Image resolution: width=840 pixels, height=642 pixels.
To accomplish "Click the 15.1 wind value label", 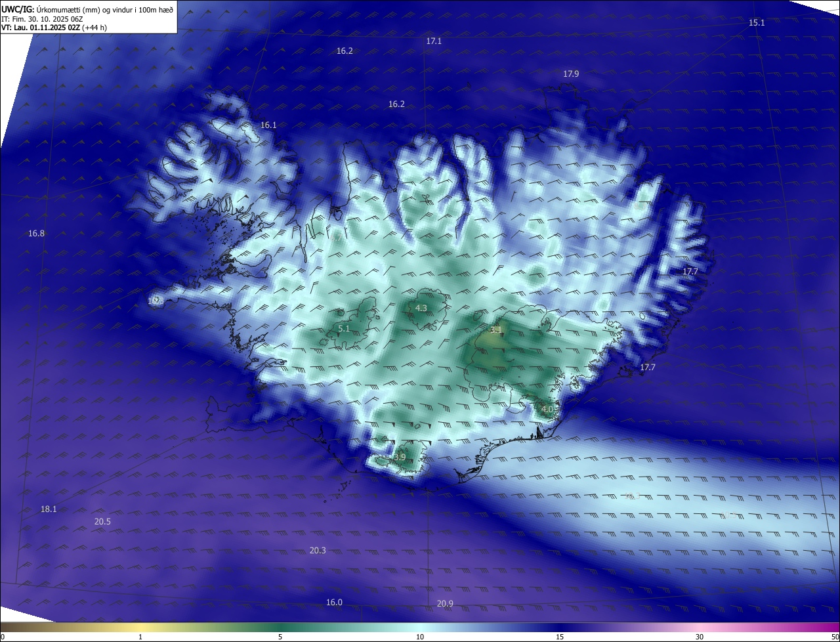I will [x=757, y=22].
